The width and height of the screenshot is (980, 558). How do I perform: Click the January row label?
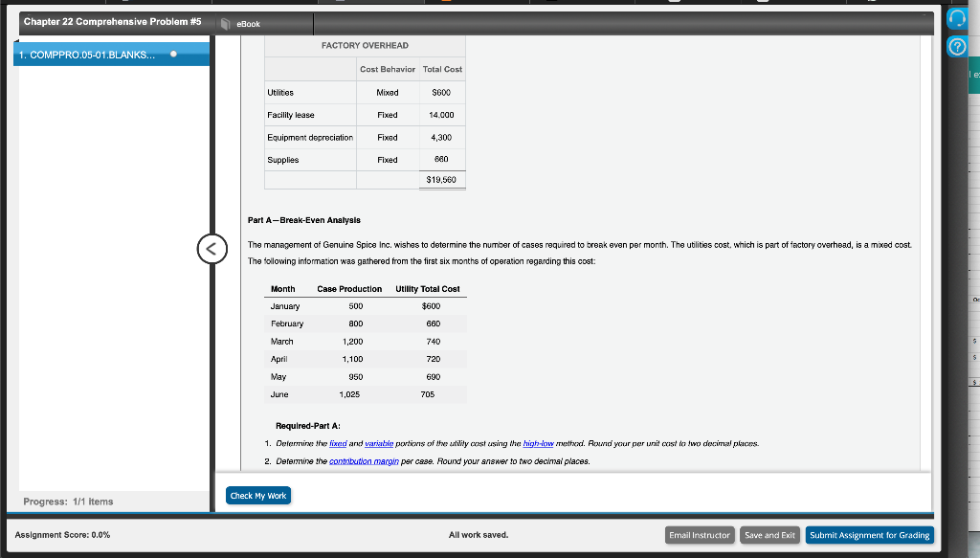click(285, 306)
